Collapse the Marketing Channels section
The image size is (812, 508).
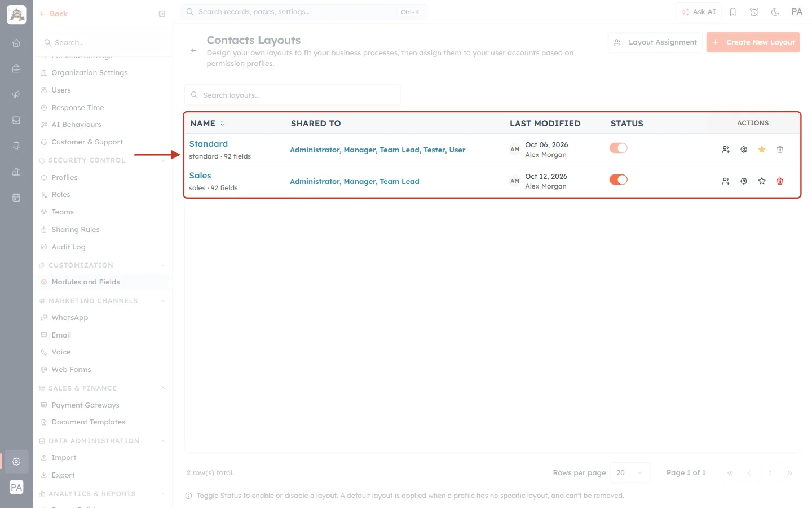click(x=163, y=301)
